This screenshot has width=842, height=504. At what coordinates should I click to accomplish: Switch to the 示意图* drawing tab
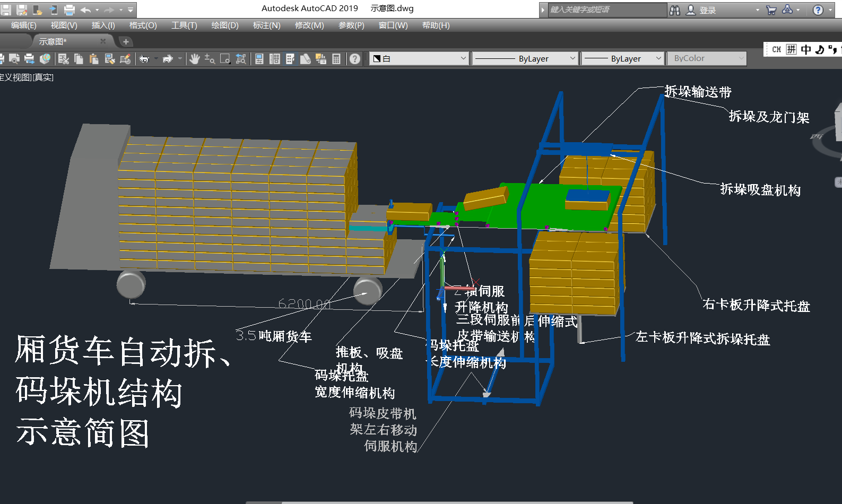[x=53, y=41]
